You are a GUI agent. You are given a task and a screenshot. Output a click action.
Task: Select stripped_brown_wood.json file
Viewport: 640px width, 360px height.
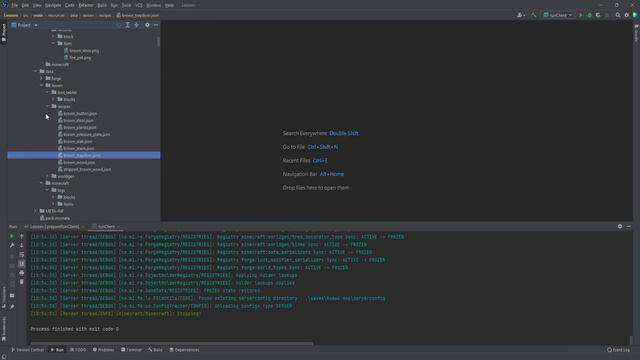[87, 169]
